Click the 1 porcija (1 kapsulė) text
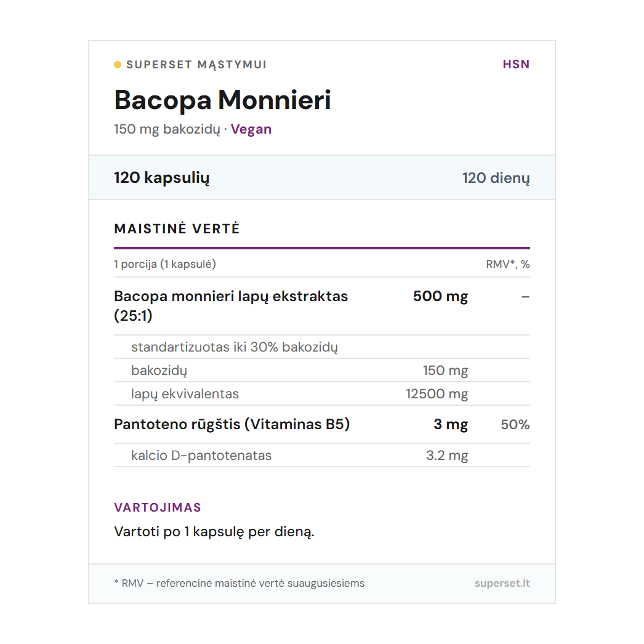 [x=165, y=264]
